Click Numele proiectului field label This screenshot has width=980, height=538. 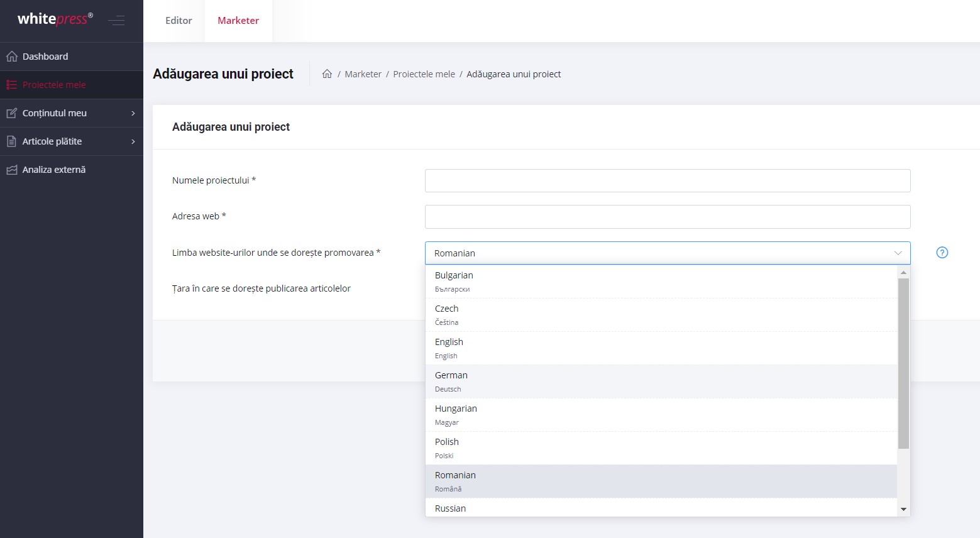214,180
